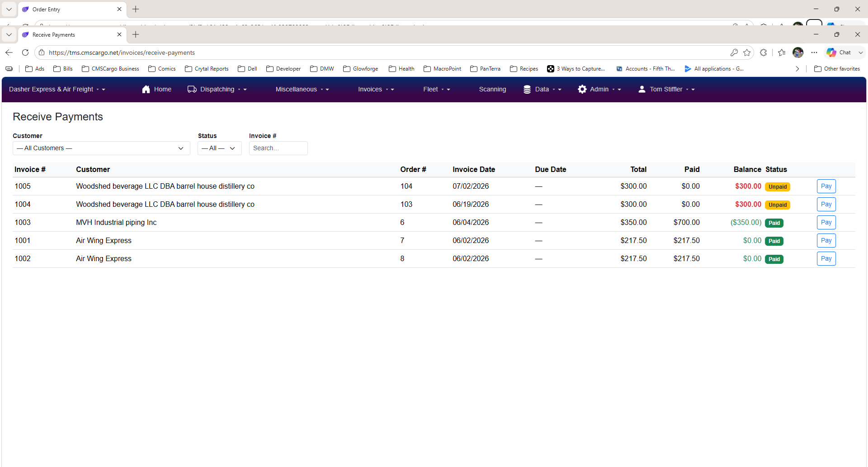Click the user icon beside Tom Stiffler
This screenshot has height=467, width=868.
642,90
